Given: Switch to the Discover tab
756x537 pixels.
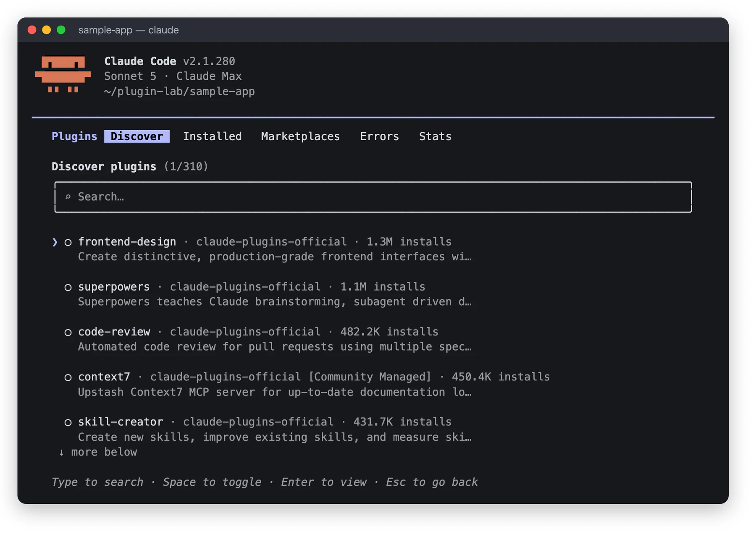Looking at the screenshot, I should (x=137, y=136).
